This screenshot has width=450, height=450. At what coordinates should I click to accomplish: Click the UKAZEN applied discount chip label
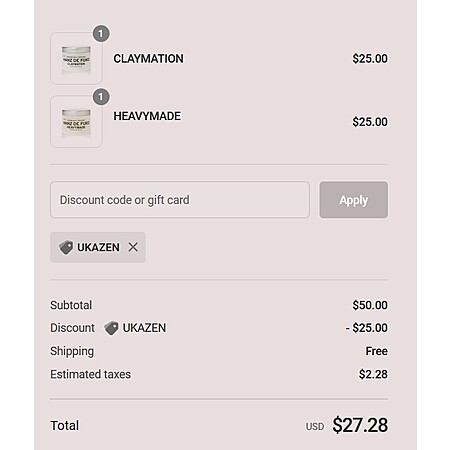pos(98,247)
